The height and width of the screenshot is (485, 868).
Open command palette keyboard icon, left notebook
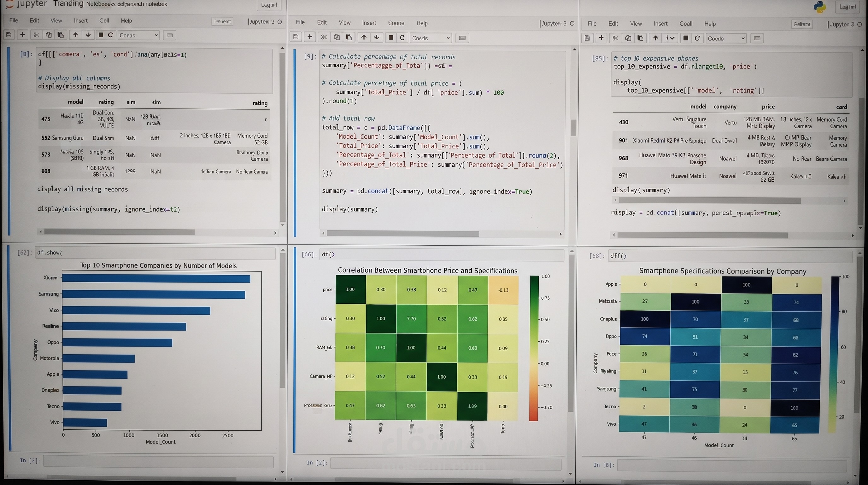pos(169,35)
